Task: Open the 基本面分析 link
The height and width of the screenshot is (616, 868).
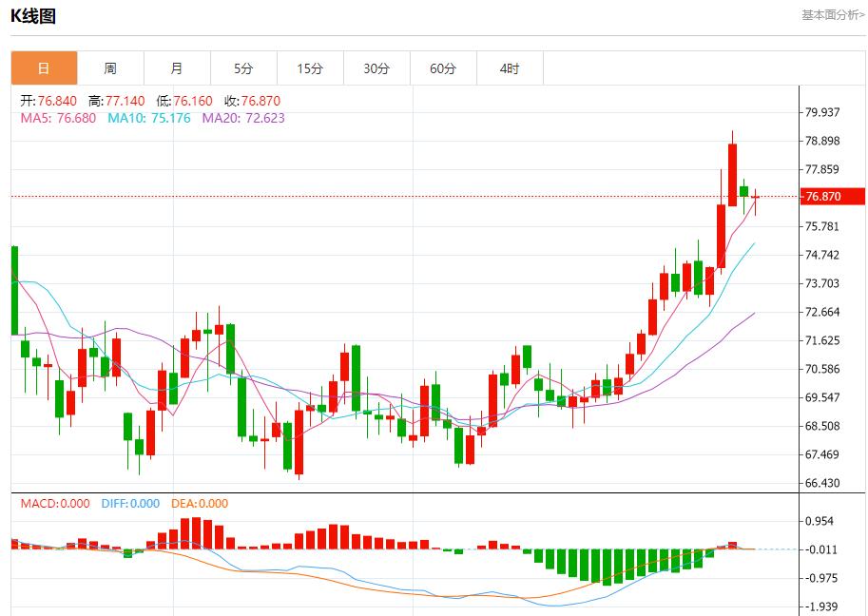Action: [833, 15]
